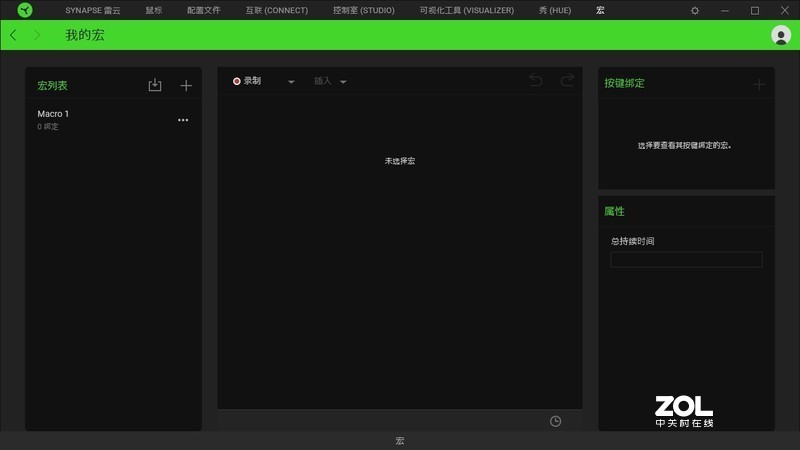Click the 属性 panel title
The height and width of the screenshot is (450, 800).
(x=614, y=211)
